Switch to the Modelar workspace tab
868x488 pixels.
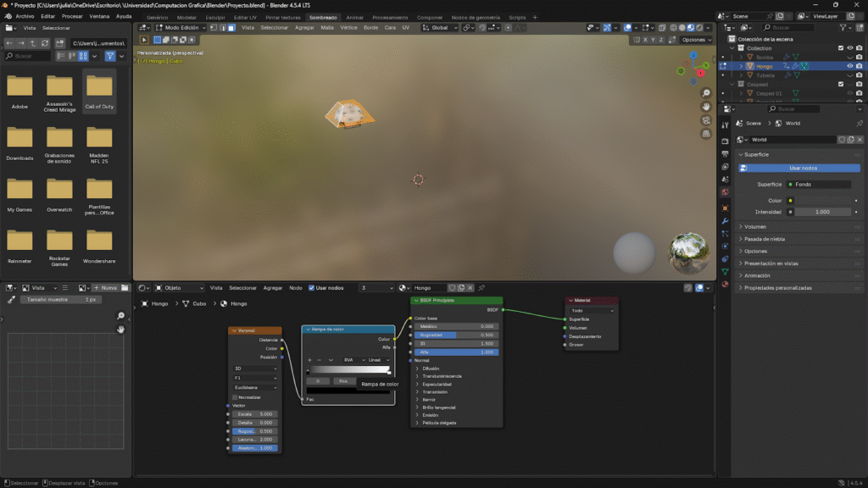tap(186, 17)
